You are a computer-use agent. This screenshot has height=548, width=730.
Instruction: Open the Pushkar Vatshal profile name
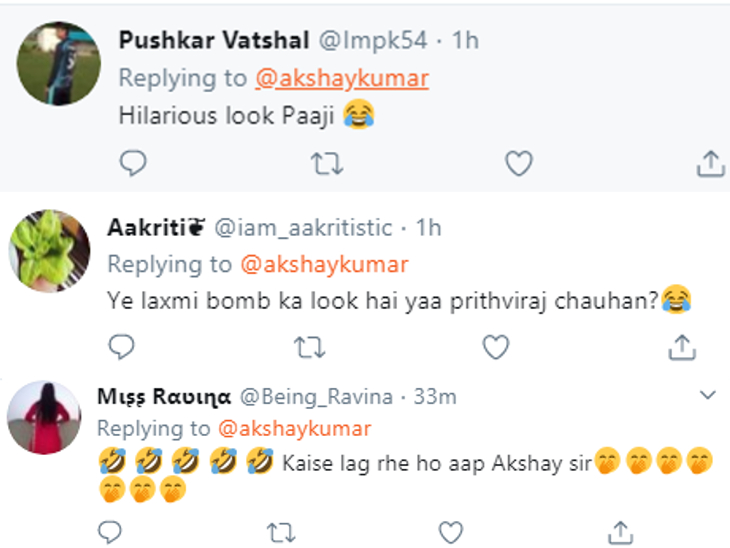click(213, 40)
